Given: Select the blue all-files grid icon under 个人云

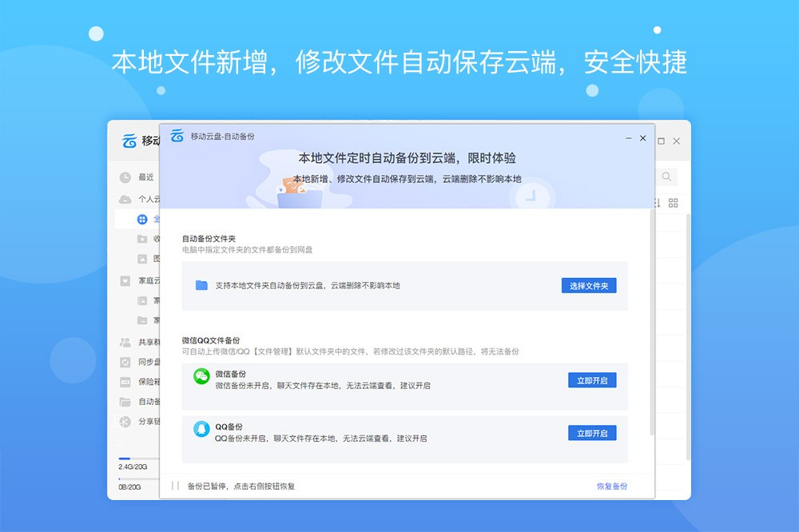Looking at the screenshot, I should coord(142,219).
